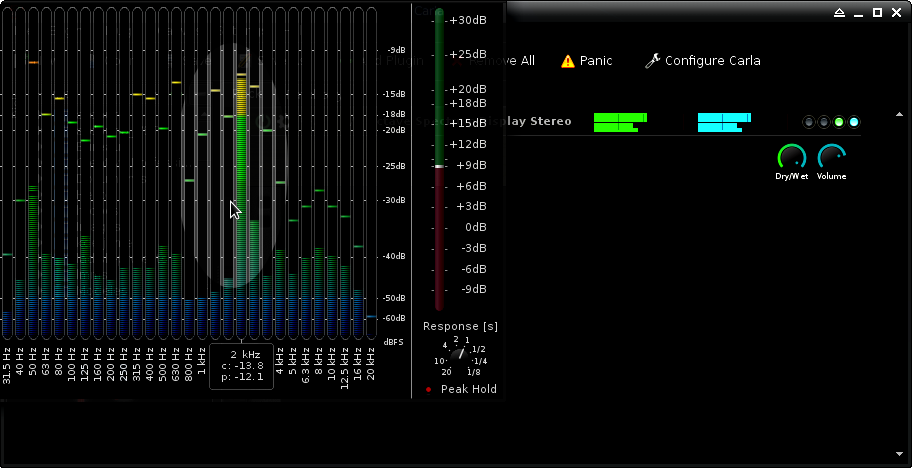
Task: Click the rack scroll-down arrow
Action: click(x=900, y=453)
